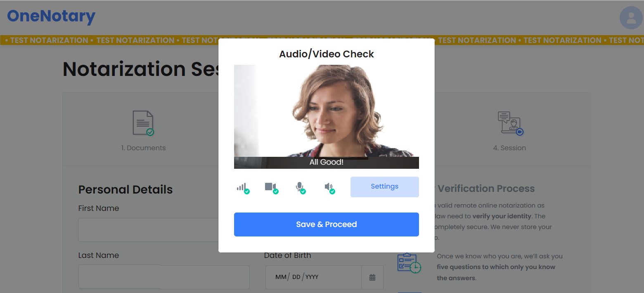Click the clipboard with clock verification icon
644x293 pixels.
(409, 263)
